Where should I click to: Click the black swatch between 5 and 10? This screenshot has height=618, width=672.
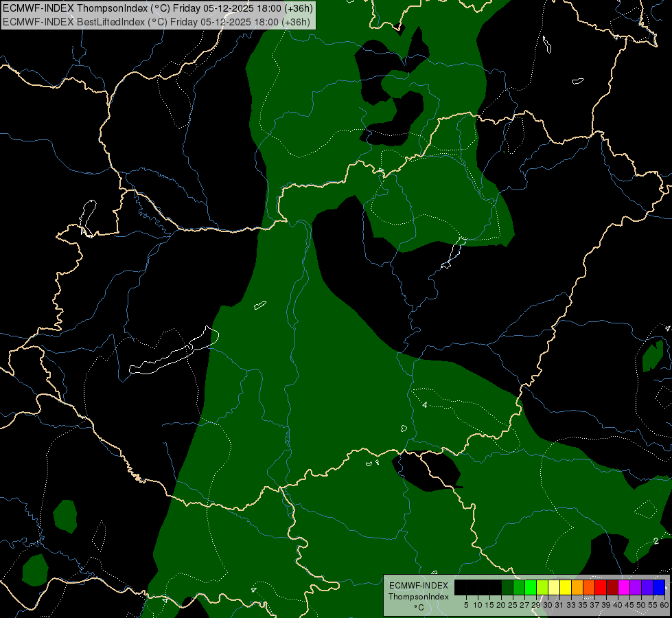tap(472, 587)
